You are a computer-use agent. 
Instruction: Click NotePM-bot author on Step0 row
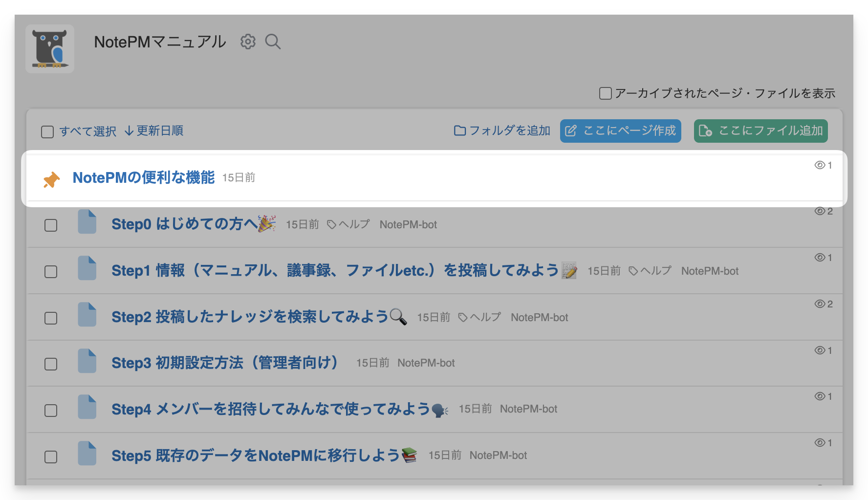coord(408,225)
